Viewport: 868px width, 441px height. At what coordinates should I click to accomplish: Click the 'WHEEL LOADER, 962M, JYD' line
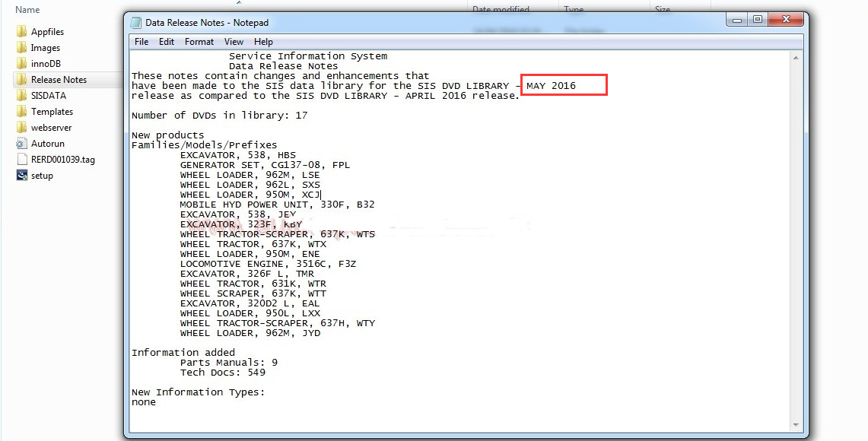click(x=250, y=333)
